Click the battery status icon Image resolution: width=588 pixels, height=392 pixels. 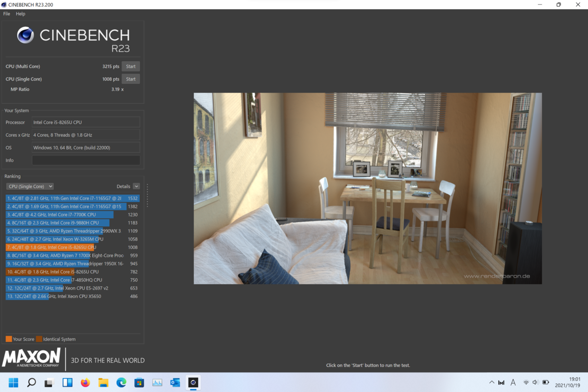(545, 382)
